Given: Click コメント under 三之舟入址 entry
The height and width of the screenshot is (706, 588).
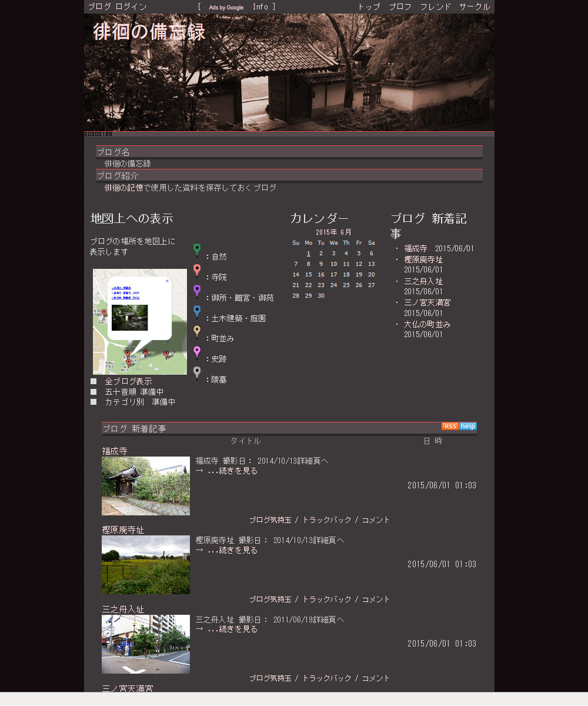Looking at the screenshot, I should point(376,678).
